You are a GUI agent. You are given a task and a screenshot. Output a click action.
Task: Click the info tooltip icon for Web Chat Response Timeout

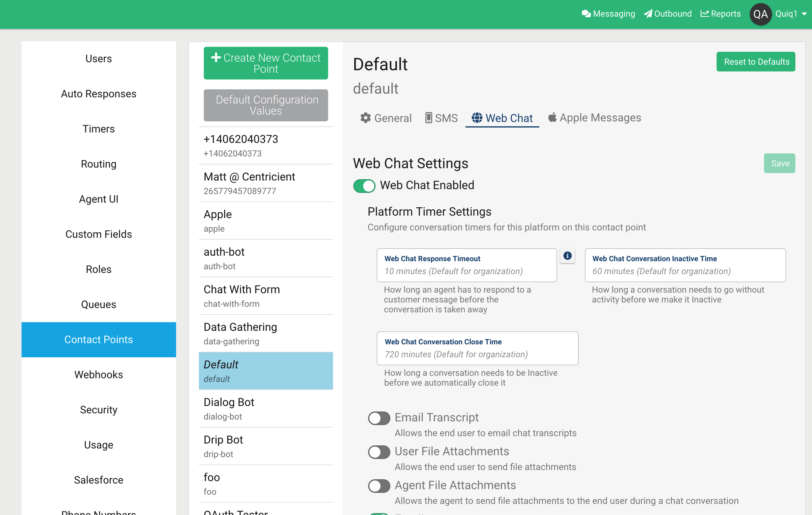click(x=568, y=255)
